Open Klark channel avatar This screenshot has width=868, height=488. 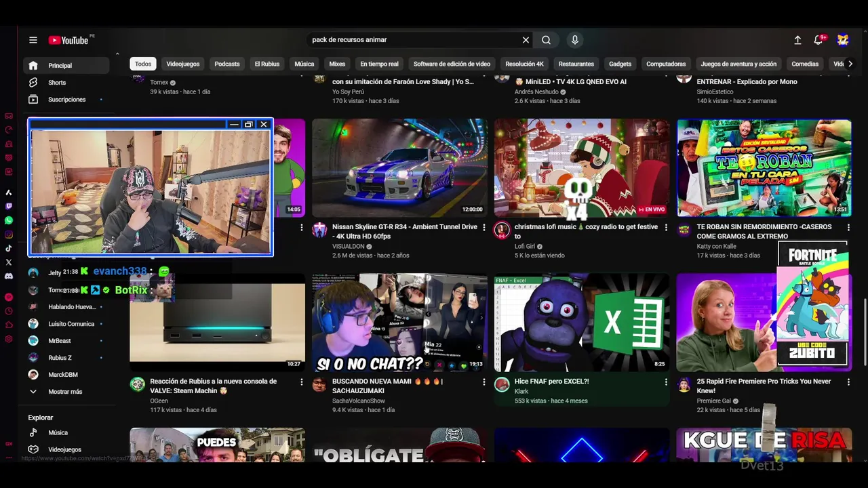[x=502, y=384]
